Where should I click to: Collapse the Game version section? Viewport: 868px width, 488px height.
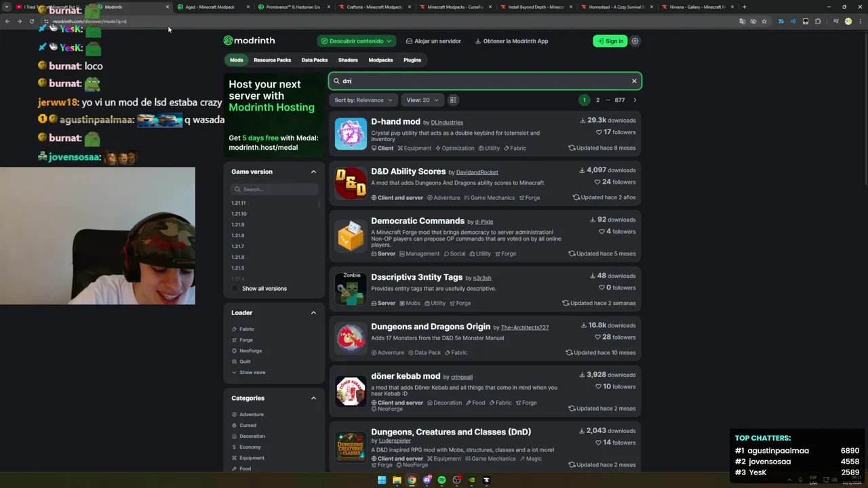pyautogui.click(x=313, y=171)
